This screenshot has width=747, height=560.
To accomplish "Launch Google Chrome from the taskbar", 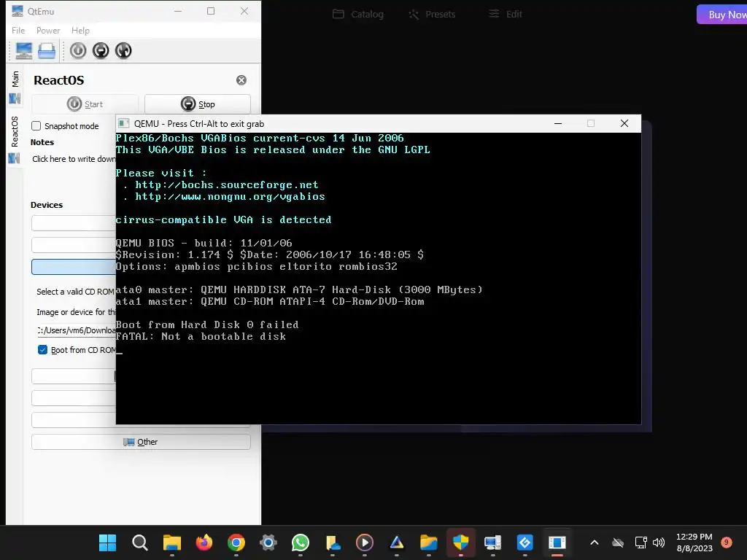I will (236, 542).
